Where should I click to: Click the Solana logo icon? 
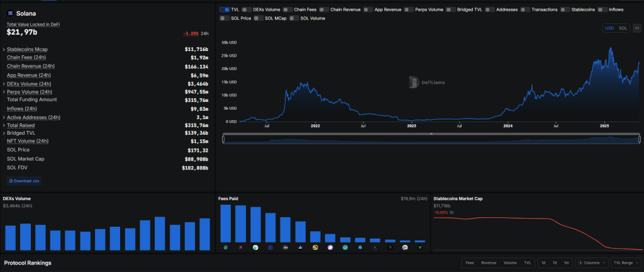[10, 14]
